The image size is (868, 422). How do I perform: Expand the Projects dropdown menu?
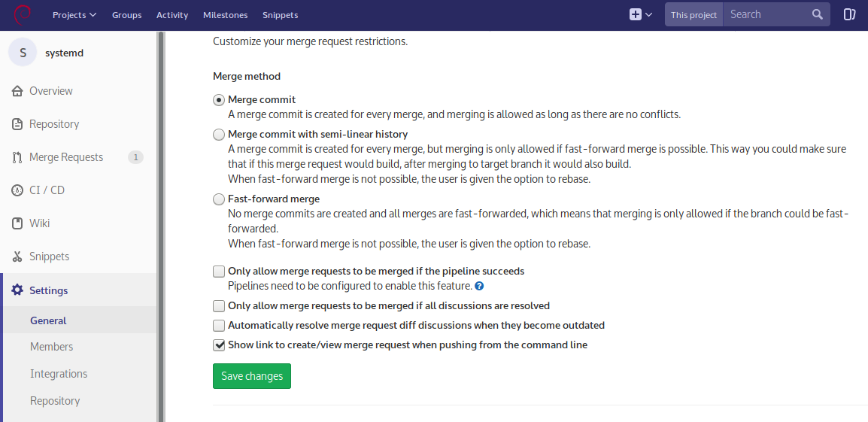74,15
